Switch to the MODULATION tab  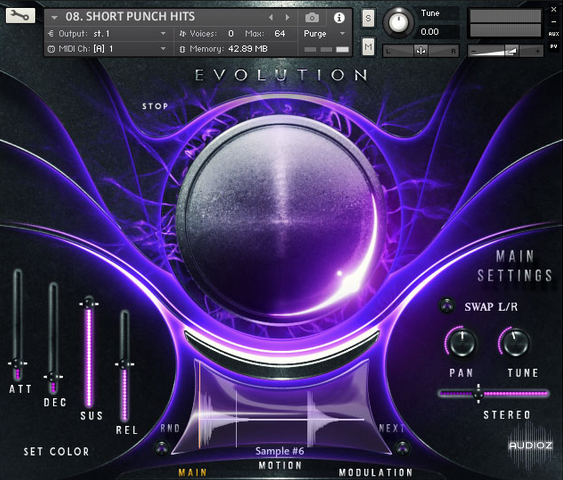[376, 472]
